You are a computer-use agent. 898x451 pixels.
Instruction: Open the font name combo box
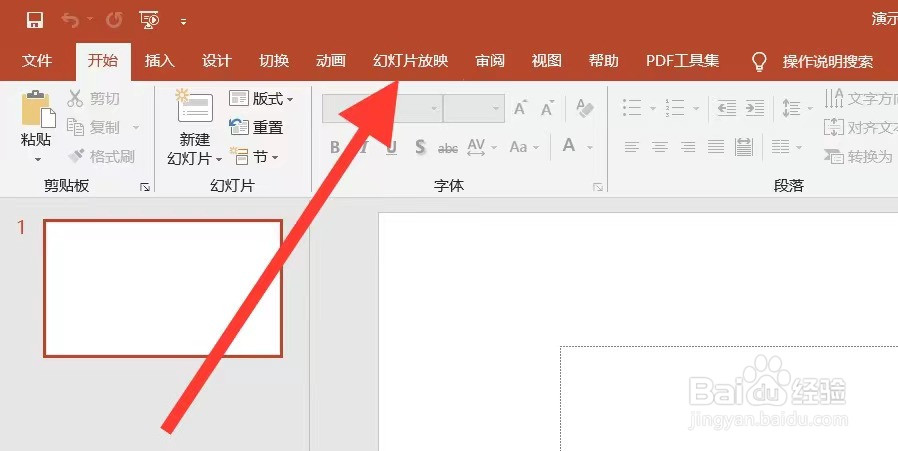point(383,108)
